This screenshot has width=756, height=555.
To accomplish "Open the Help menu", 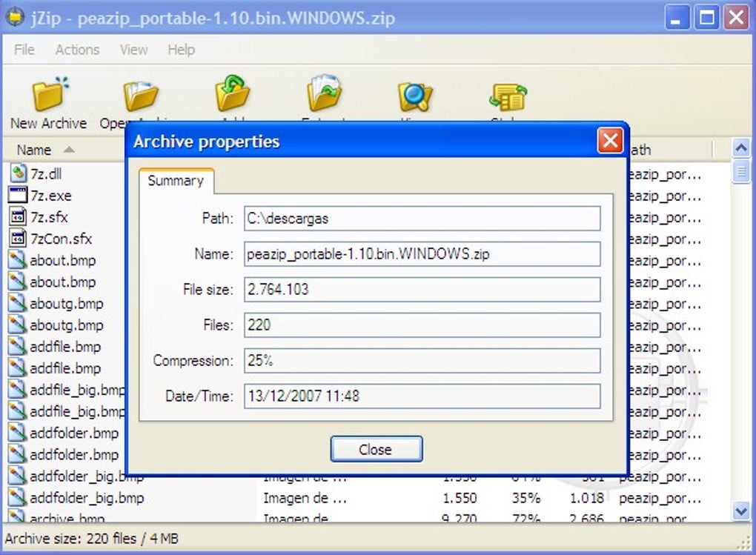I will (182, 49).
